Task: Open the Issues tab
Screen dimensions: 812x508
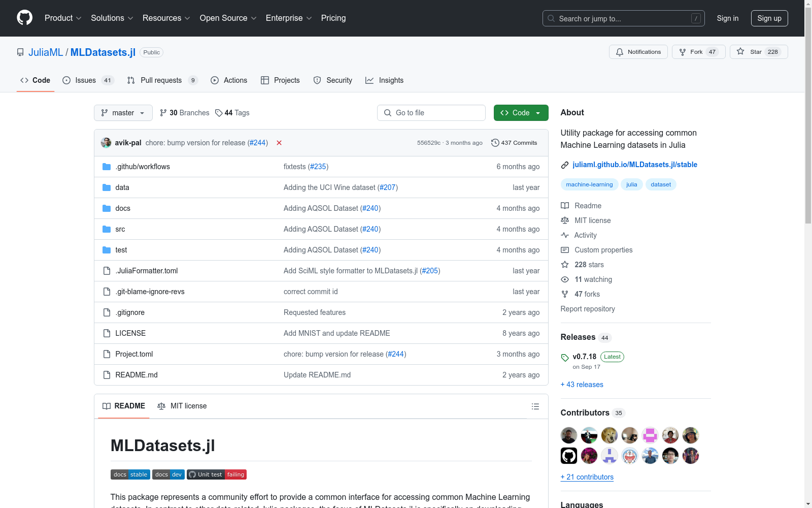Action: coord(88,80)
